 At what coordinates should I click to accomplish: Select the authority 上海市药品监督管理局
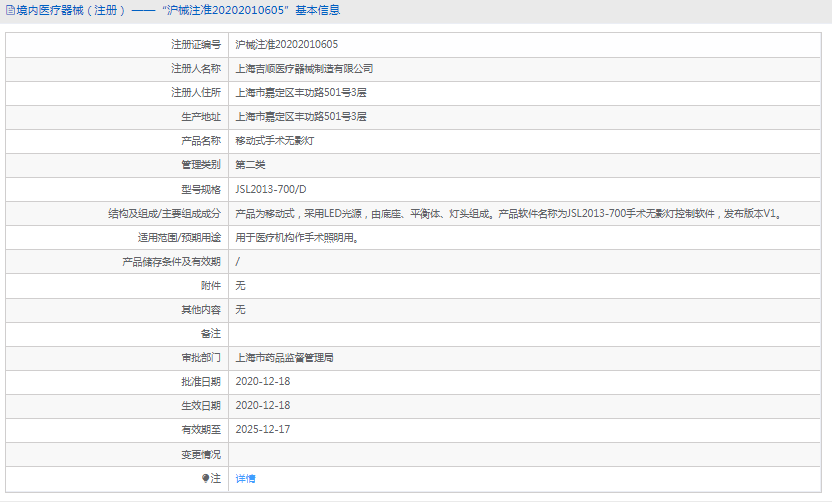(x=284, y=358)
